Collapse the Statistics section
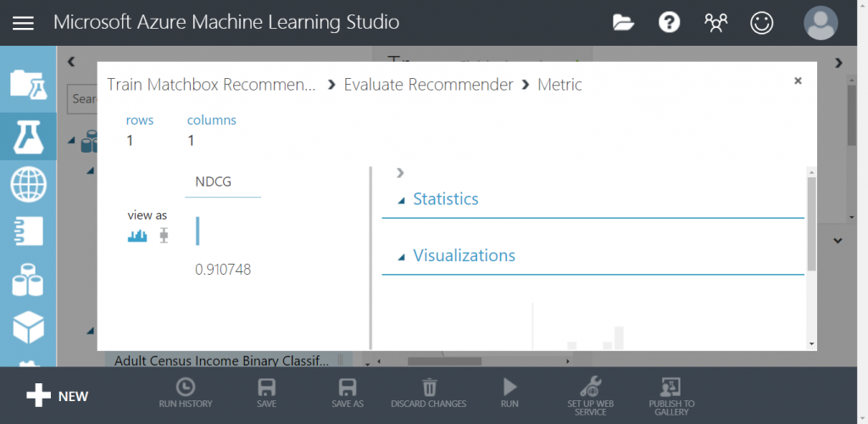Screen dimensions: 868x424 pyautogui.click(x=402, y=200)
